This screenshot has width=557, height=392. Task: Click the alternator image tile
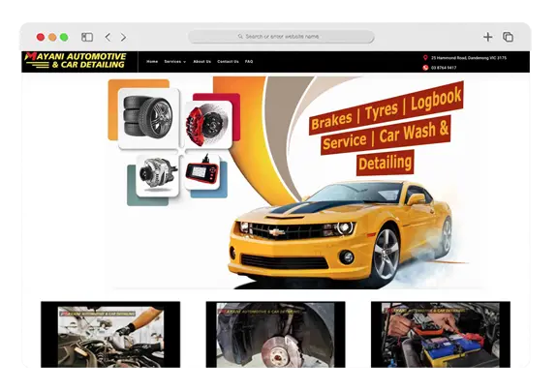[x=158, y=175]
